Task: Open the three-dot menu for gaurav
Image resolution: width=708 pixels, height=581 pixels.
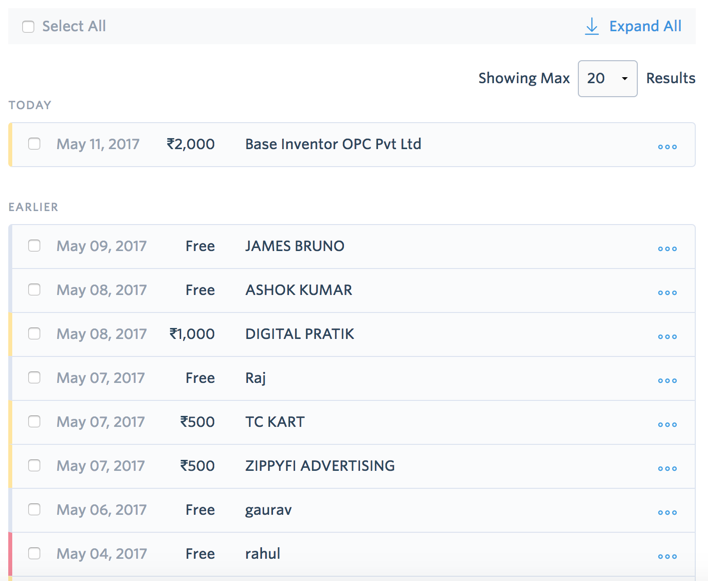Action: pos(667,513)
